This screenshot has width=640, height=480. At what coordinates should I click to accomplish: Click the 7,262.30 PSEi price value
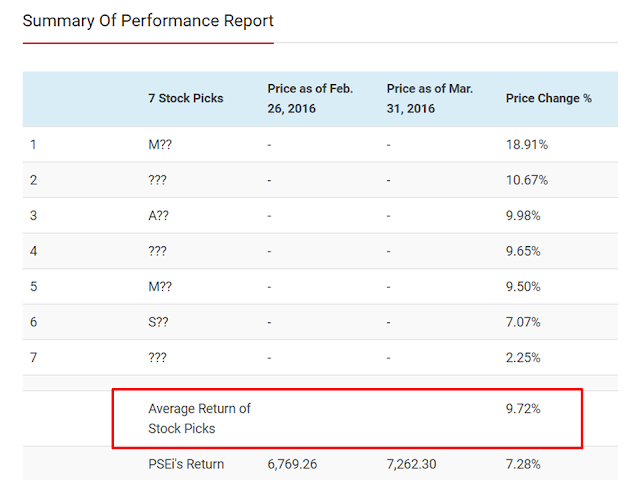click(x=417, y=464)
